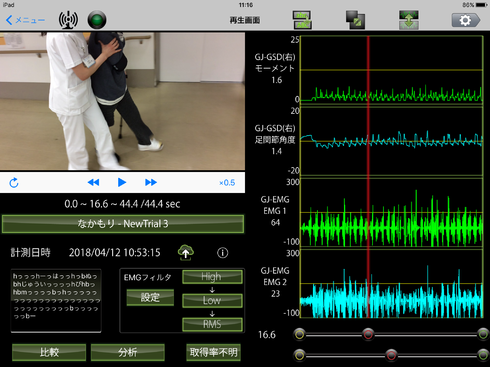Tap the vertical scale expand icon

(x=409, y=20)
